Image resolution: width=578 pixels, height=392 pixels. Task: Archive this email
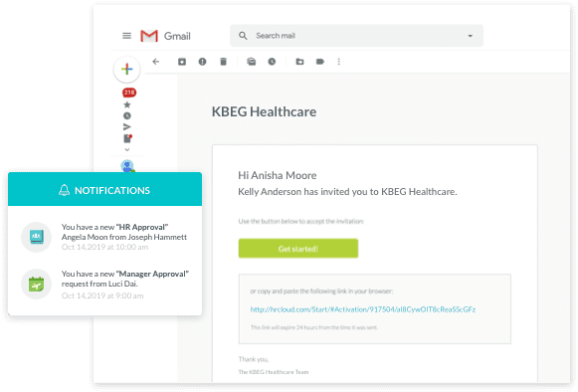click(182, 62)
